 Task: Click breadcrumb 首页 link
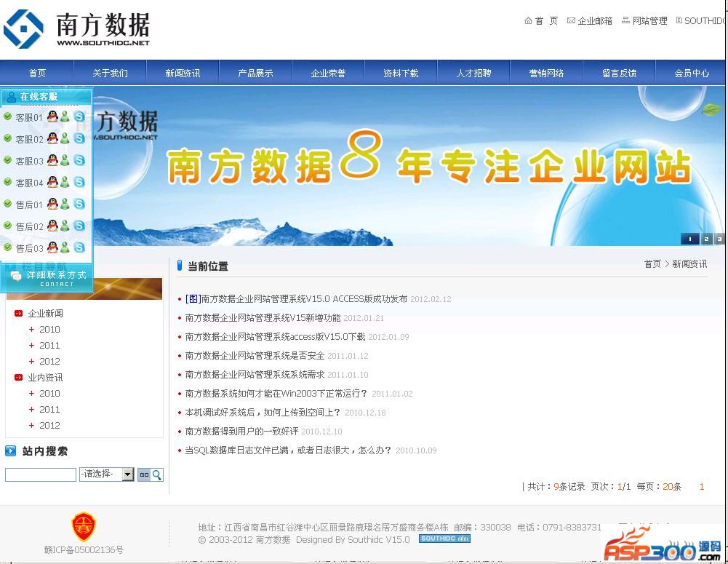(x=652, y=264)
